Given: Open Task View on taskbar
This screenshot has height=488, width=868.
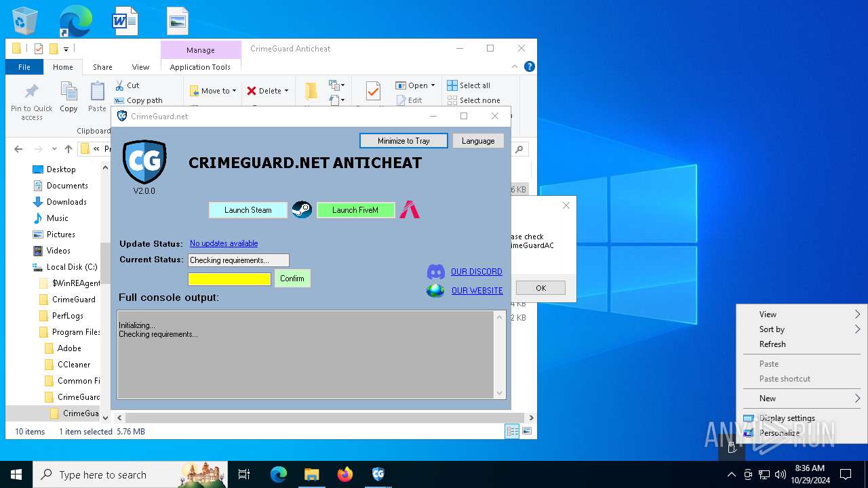Looking at the screenshot, I should click(x=244, y=474).
